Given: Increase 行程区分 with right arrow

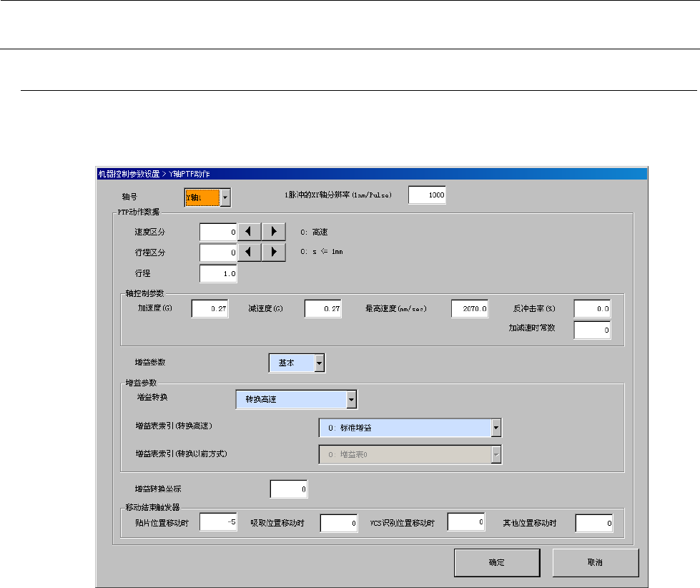Looking at the screenshot, I should click(x=274, y=253).
